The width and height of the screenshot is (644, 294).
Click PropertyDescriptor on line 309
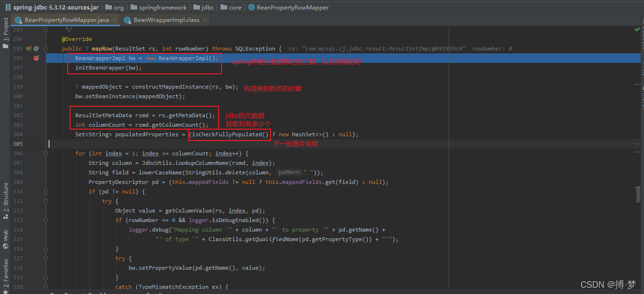point(119,182)
